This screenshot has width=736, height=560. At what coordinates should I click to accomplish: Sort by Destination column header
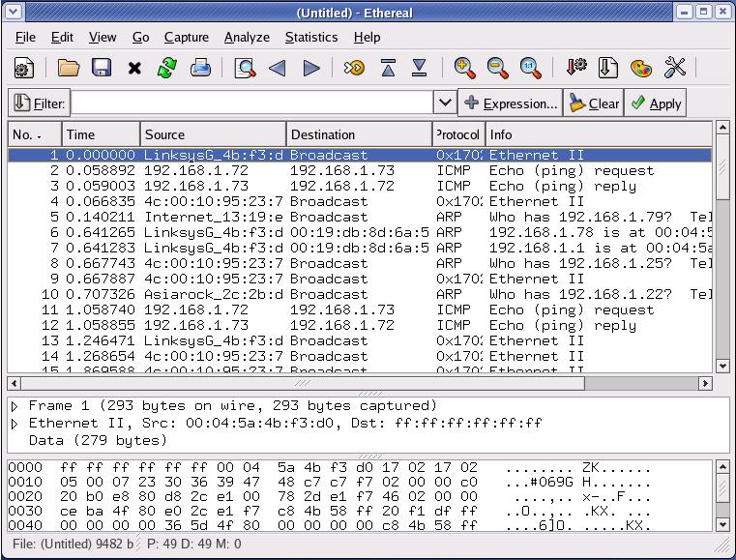click(359, 134)
